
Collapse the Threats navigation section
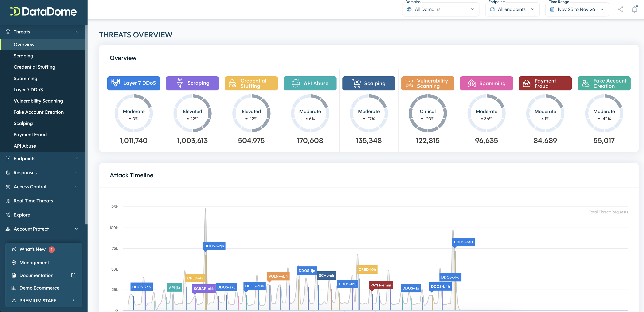pyautogui.click(x=77, y=31)
